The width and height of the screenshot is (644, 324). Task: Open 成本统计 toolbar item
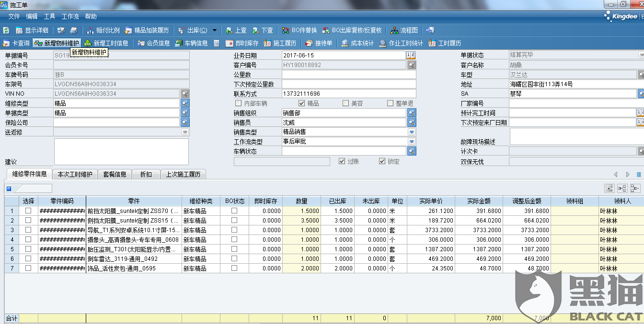click(x=358, y=43)
